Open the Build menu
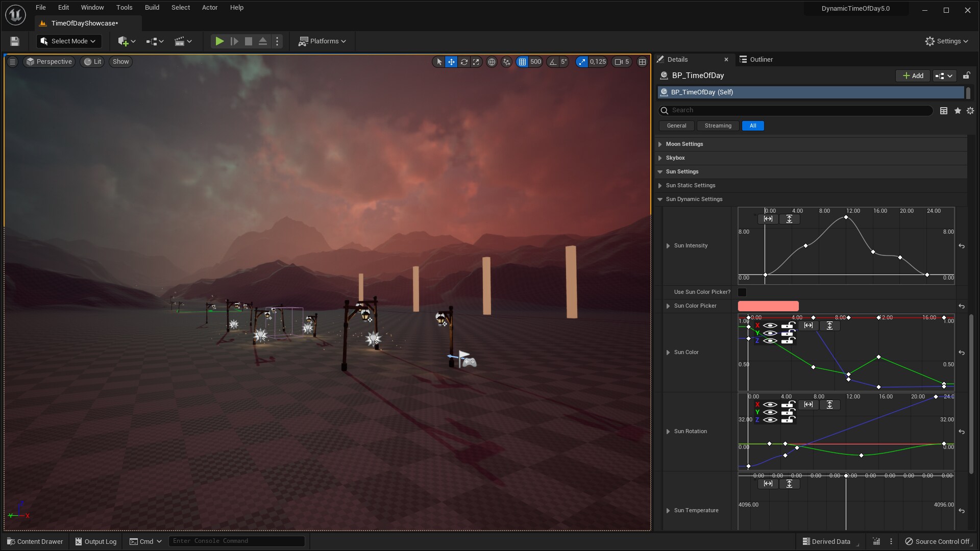 pos(152,8)
